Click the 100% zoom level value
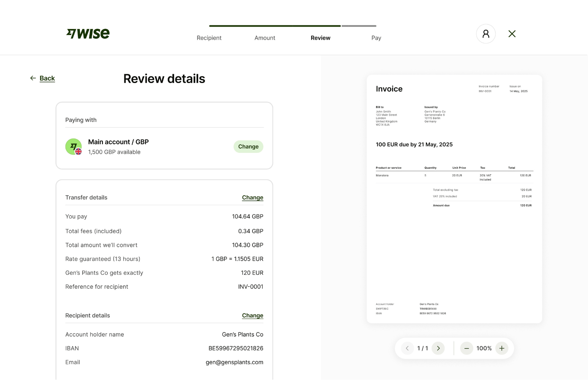Image resolution: width=588 pixels, height=392 pixels. pyautogui.click(x=484, y=348)
